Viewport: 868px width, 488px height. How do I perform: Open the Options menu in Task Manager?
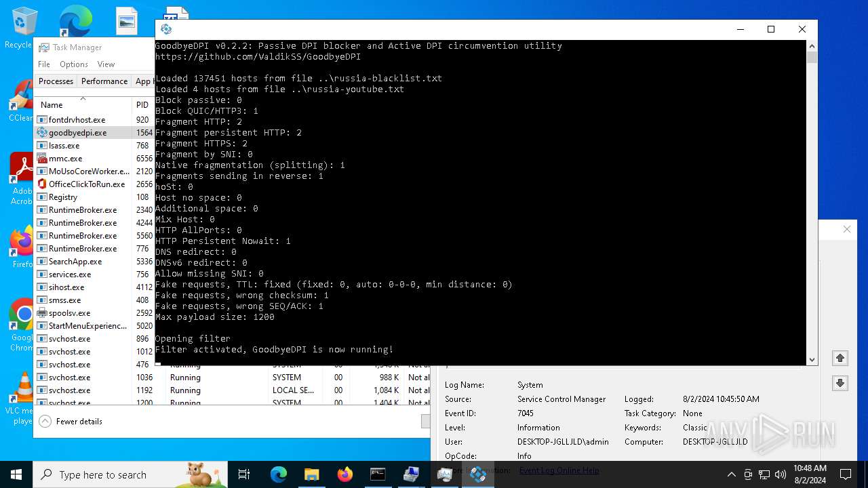[74, 64]
